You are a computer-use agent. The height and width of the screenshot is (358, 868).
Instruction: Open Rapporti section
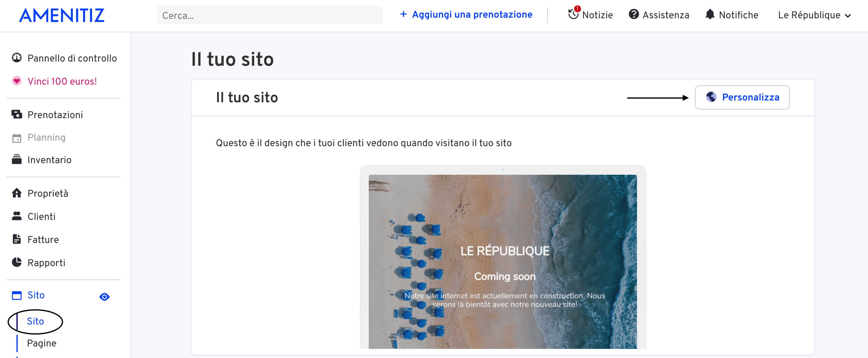(46, 263)
